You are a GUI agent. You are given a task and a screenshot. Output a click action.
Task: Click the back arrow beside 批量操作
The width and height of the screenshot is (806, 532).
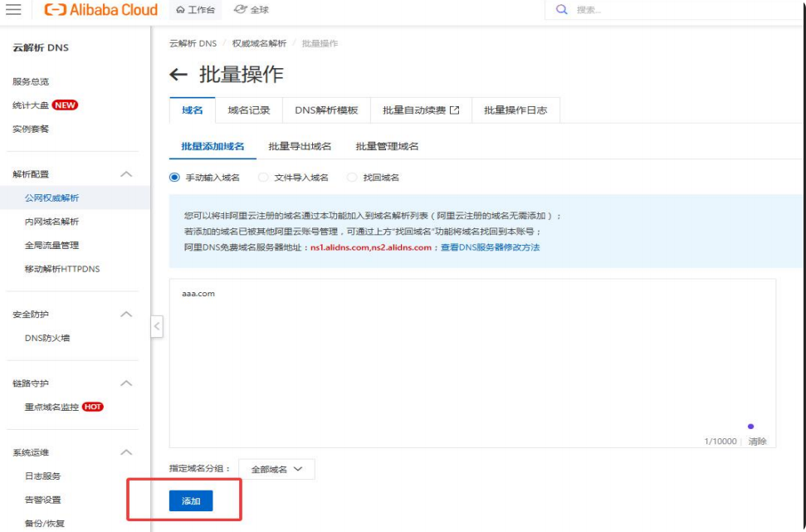pyautogui.click(x=178, y=75)
